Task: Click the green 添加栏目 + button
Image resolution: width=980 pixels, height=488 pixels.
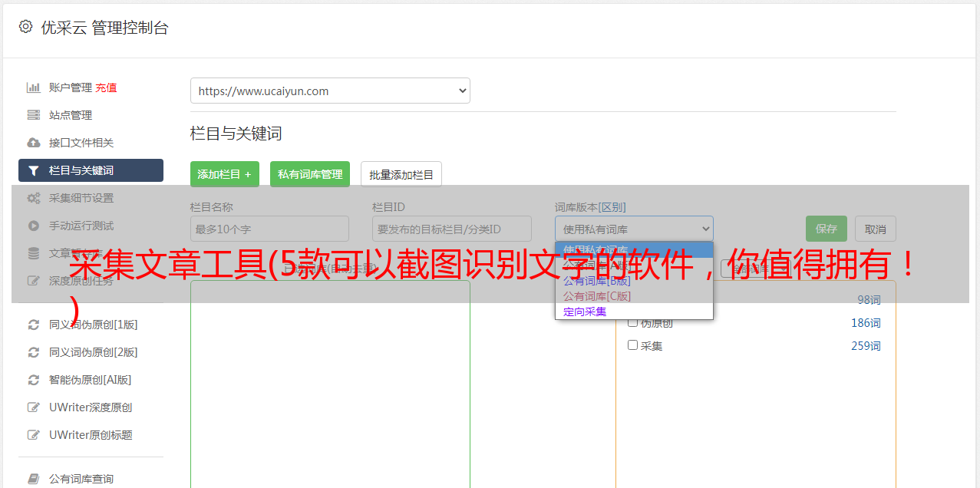Action: click(x=225, y=174)
